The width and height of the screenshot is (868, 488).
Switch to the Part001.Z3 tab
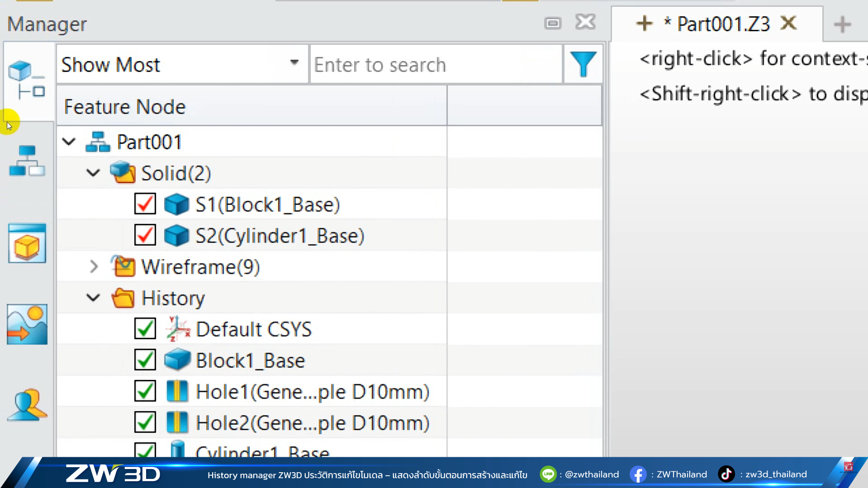tap(722, 24)
